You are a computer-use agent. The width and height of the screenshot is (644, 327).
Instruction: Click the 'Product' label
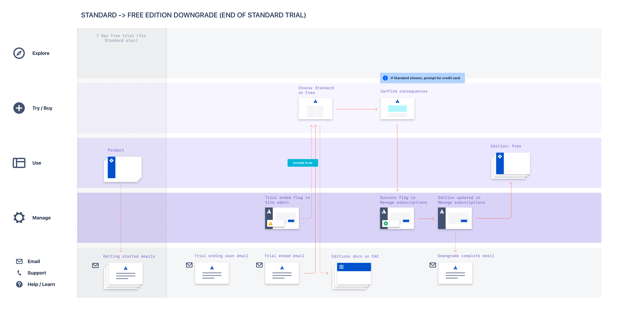(x=116, y=150)
